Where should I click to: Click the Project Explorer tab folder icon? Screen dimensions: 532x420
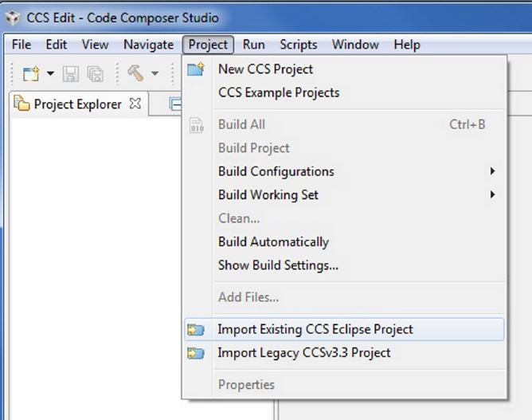tap(22, 104)
